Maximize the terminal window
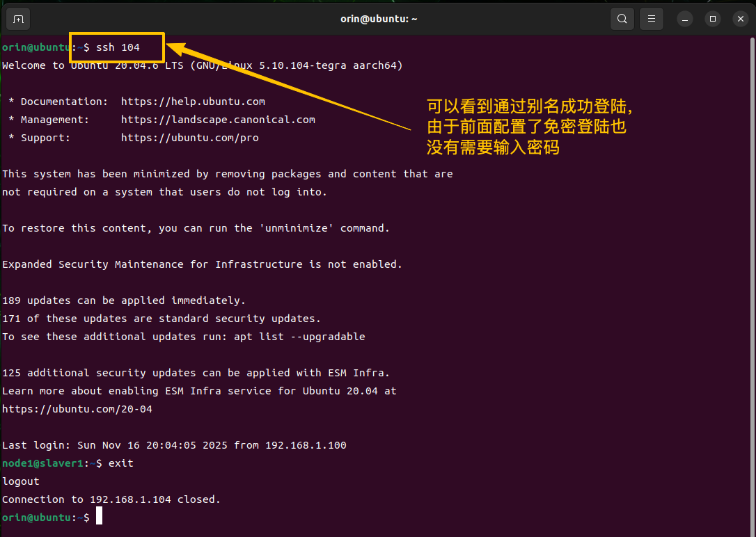The height and width of the screenshot is (537, 756). (x=713, y=19)
